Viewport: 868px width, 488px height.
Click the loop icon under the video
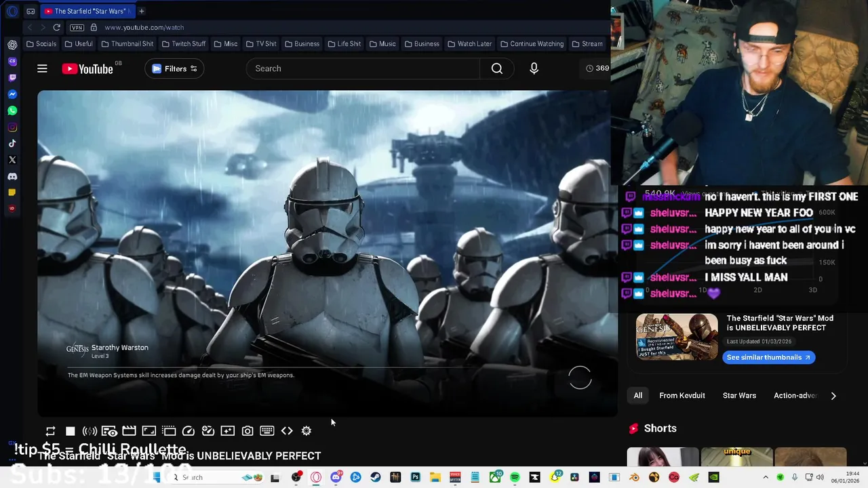pos(50,431)
